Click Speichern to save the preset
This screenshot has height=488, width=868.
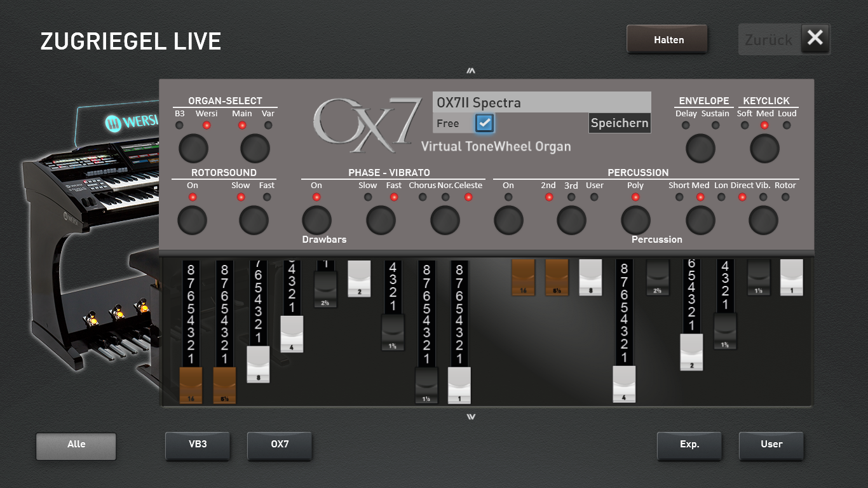(620, 123)
